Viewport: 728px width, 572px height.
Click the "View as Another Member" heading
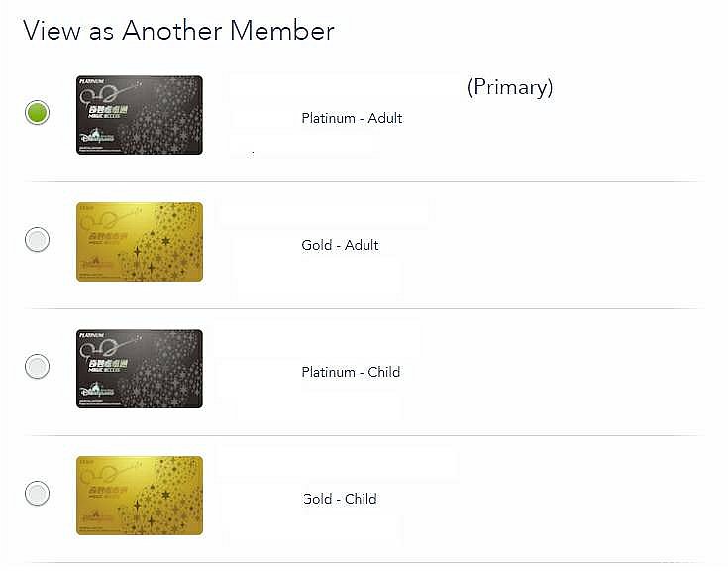178,31
